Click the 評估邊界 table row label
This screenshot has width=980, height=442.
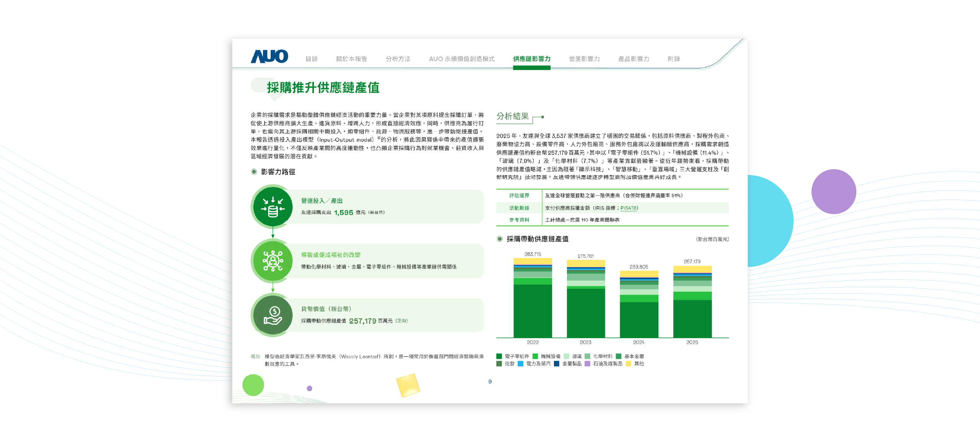click(519, 196)
